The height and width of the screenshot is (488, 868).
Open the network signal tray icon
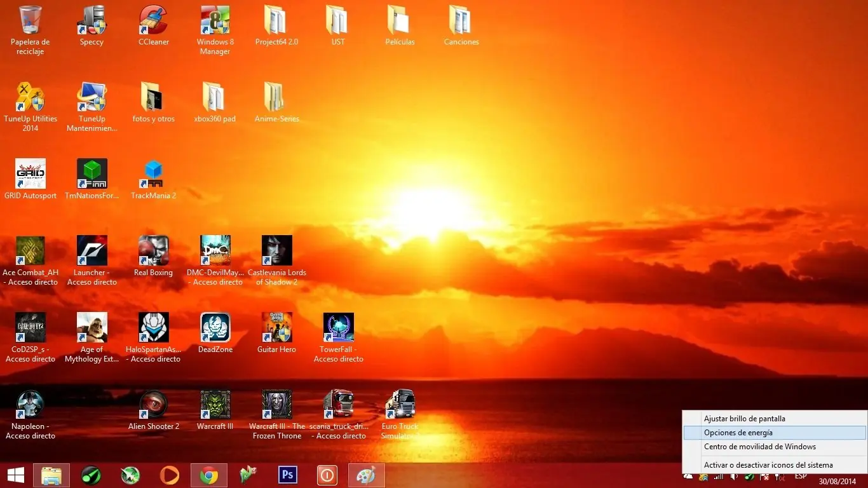719,477
